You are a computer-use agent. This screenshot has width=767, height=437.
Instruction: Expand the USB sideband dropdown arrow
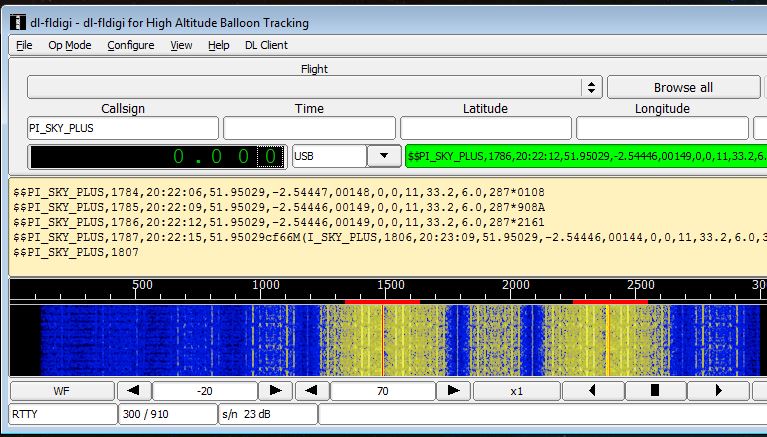pos(384,156)
